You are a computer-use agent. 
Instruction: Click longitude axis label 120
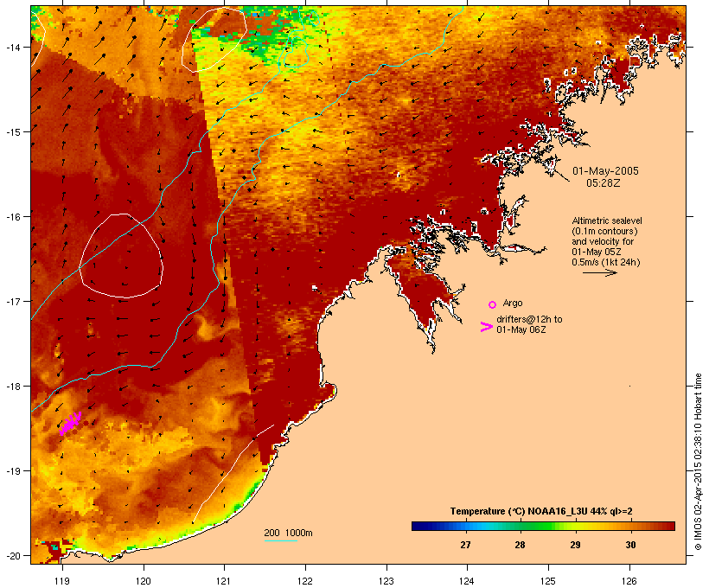144,581
